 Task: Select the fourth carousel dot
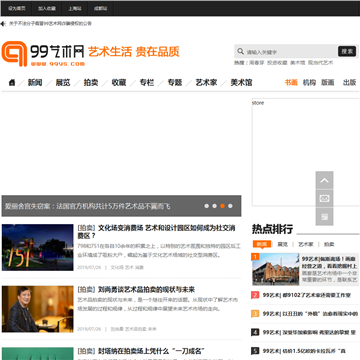[x=230, y=206]
